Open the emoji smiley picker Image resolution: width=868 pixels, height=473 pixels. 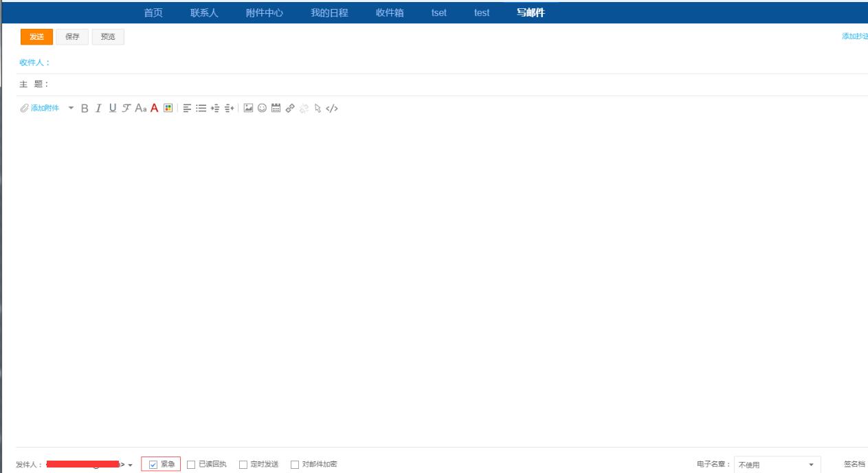(262, 108)
